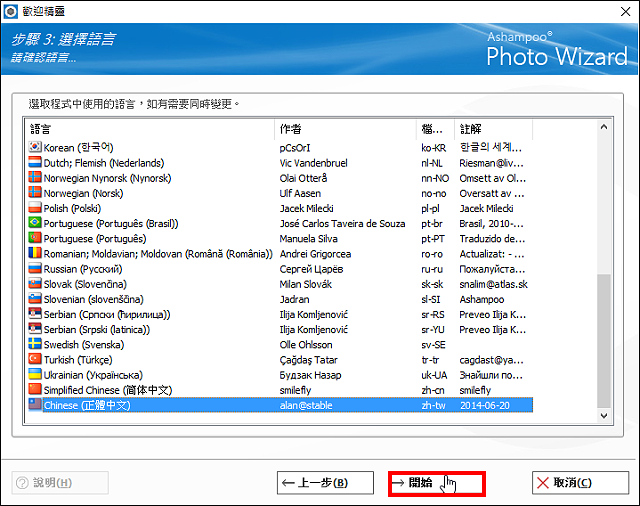
Task: Click the Swedish flag icon
Action: point(35,343)
